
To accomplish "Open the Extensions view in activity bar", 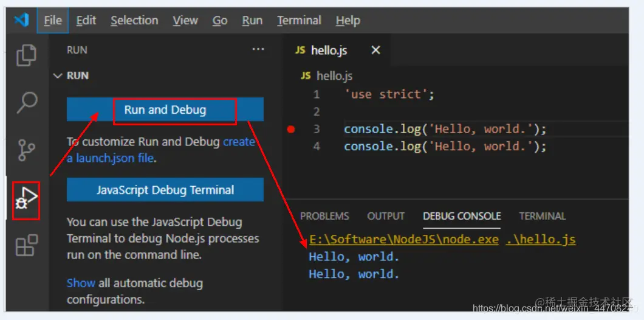I will (x=26, y=246).
